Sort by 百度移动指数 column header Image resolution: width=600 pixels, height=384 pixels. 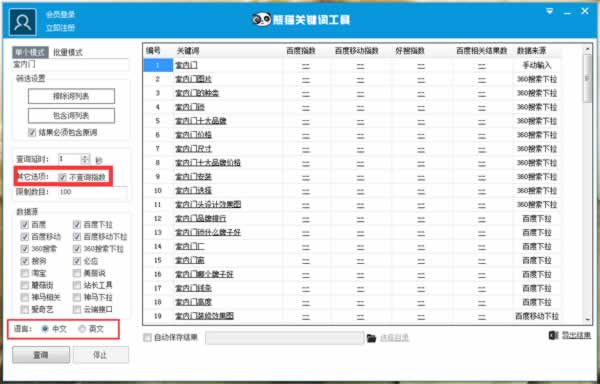pyautogui.click(x=357, y=50)
